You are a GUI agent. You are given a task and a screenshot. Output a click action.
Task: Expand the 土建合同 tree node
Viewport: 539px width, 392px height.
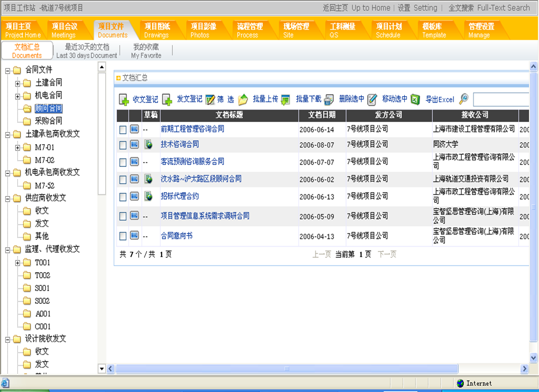pyautogui.click(x=17, y=83)
